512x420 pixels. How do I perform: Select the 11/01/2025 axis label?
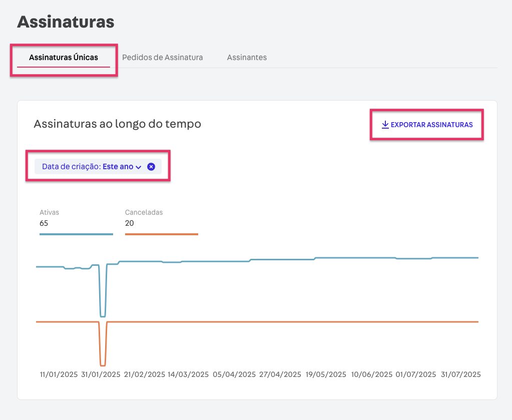(x=59, y=374)
